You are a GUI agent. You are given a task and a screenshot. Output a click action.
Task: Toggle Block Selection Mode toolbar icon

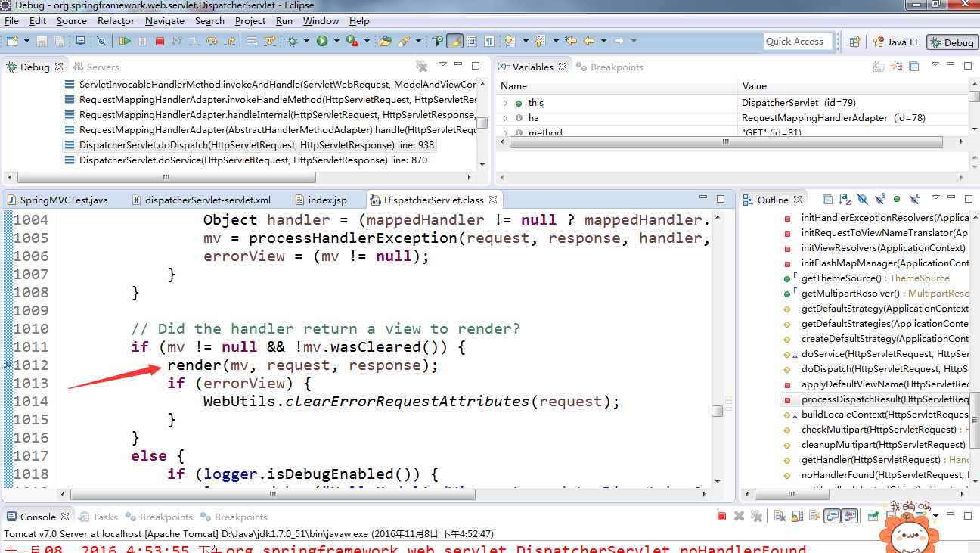472,41
